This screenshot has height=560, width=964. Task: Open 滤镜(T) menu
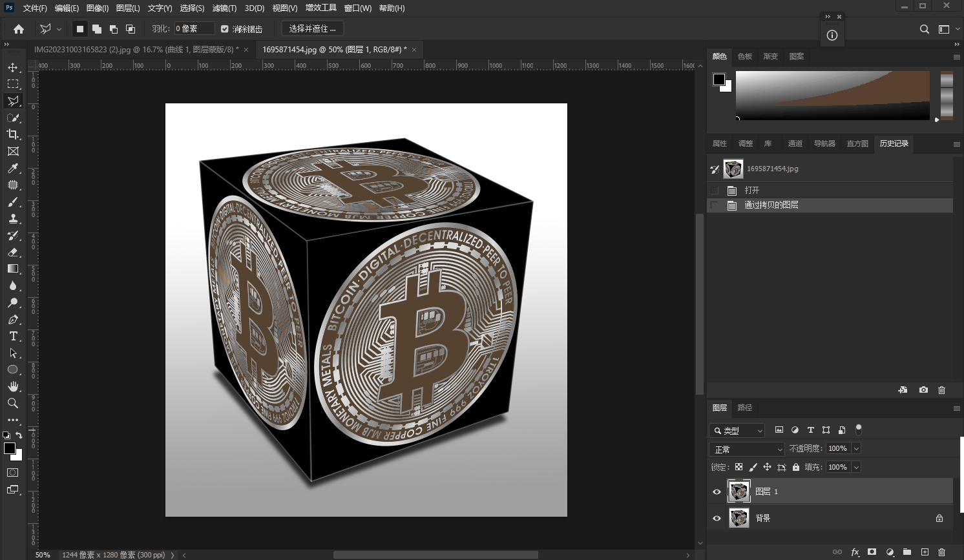pyautogui.click(x=225, y=8)
